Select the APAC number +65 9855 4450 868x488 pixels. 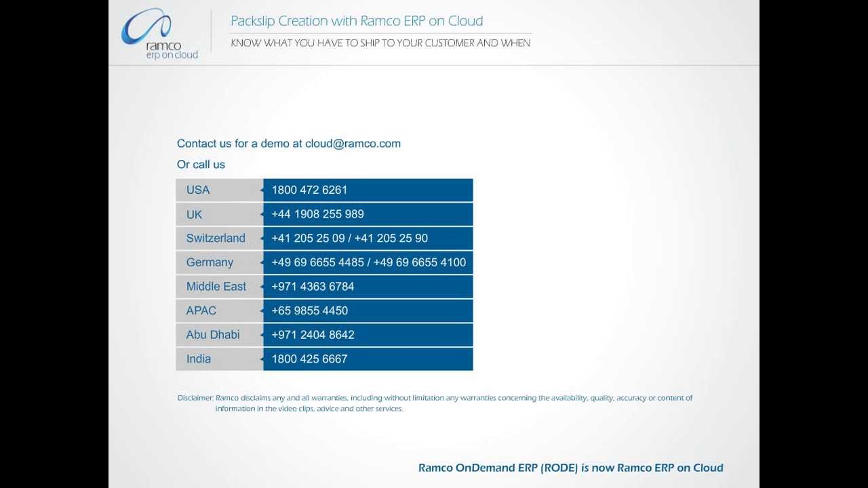coord(368,310)
